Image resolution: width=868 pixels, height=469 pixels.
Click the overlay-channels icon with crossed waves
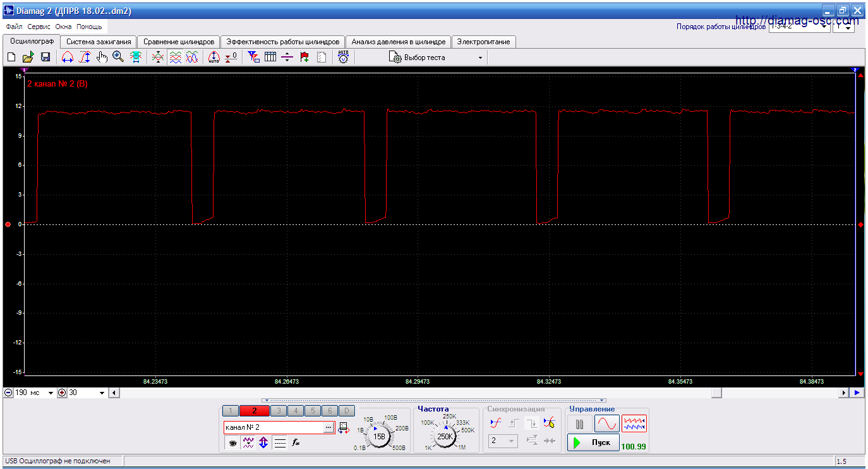(x=158, y=58)
